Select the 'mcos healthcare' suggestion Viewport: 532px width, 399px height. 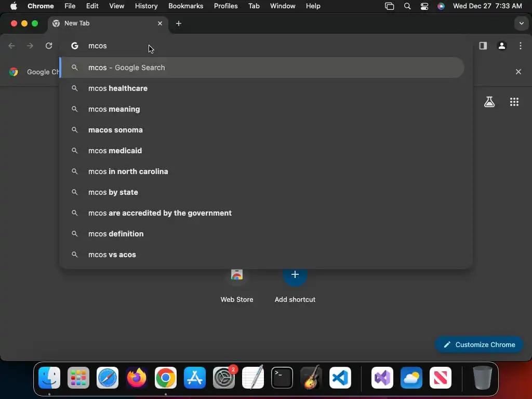[x=262, y=88]
